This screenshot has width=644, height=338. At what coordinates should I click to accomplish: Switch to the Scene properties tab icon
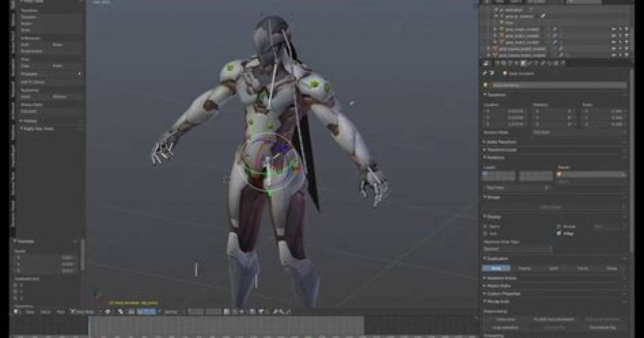[x=510, y=63]
